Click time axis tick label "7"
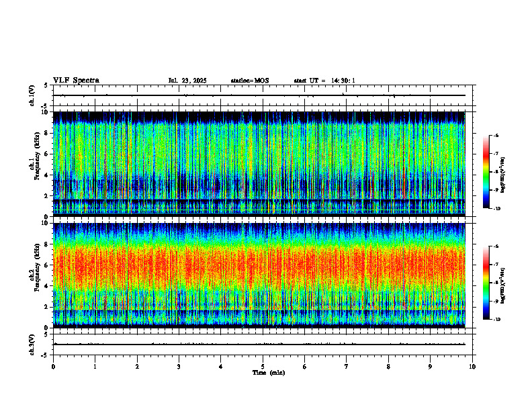This screenshot has width=532, height=411. point(347,367)
